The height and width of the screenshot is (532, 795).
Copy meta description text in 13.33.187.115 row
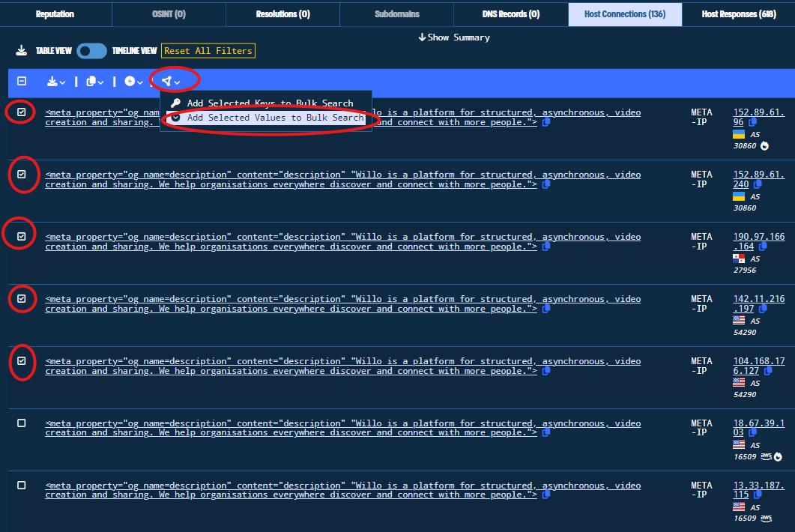546,495
